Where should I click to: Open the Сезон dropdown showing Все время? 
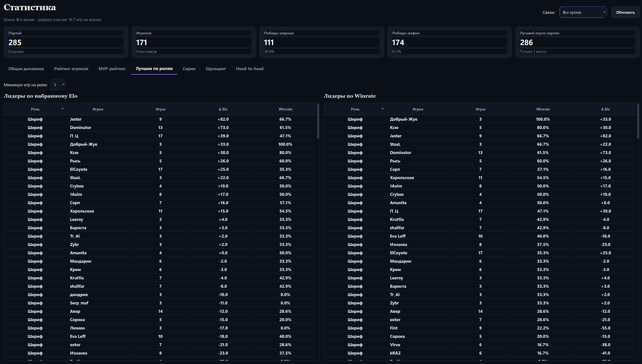click(583, 12)
